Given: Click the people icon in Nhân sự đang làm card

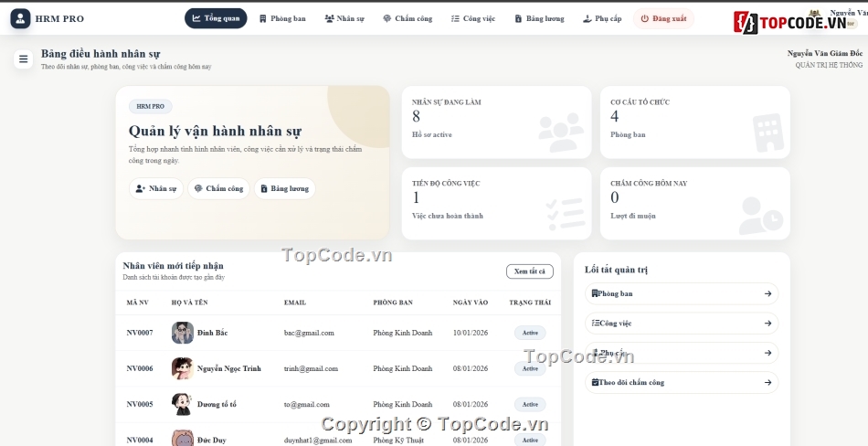Looking at the screenshot, I should 561,133.
